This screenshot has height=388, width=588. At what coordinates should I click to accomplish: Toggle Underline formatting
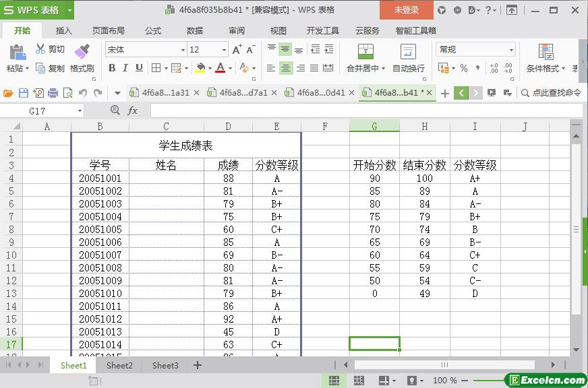[x=139, y=68]
